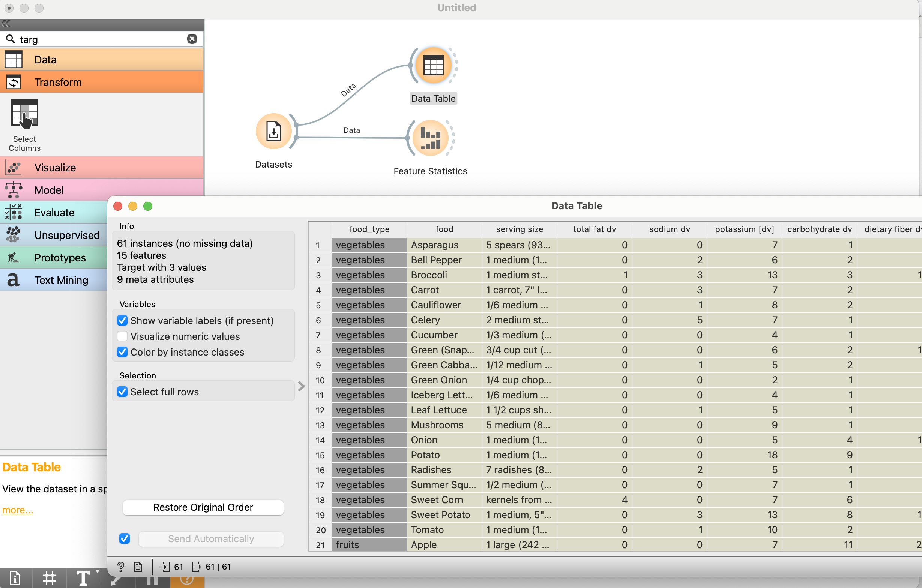The width and height of the screenshot is (922, 588).
Task: Click the Data link label to Feature Statistics
Action: click(x=351, y=130)
